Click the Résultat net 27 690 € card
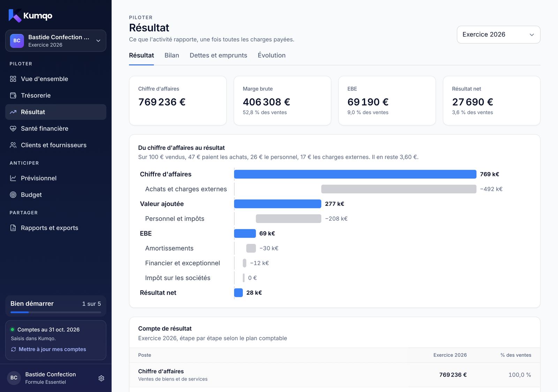Viewport: 558px width, 392px height. 492,101
